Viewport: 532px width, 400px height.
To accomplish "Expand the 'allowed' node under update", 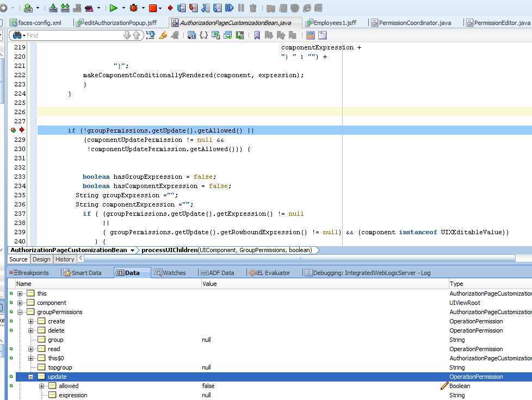I will (x=42, y=386).
